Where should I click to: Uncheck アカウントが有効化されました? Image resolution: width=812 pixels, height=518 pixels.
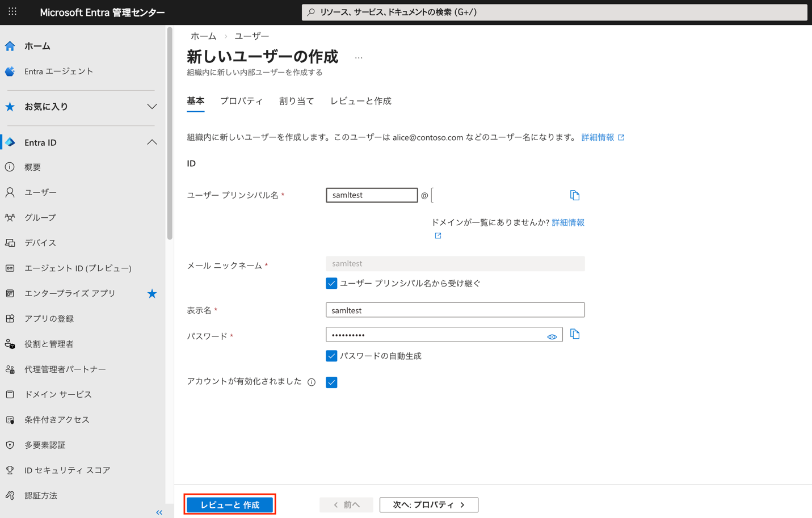tap(331, 382)
